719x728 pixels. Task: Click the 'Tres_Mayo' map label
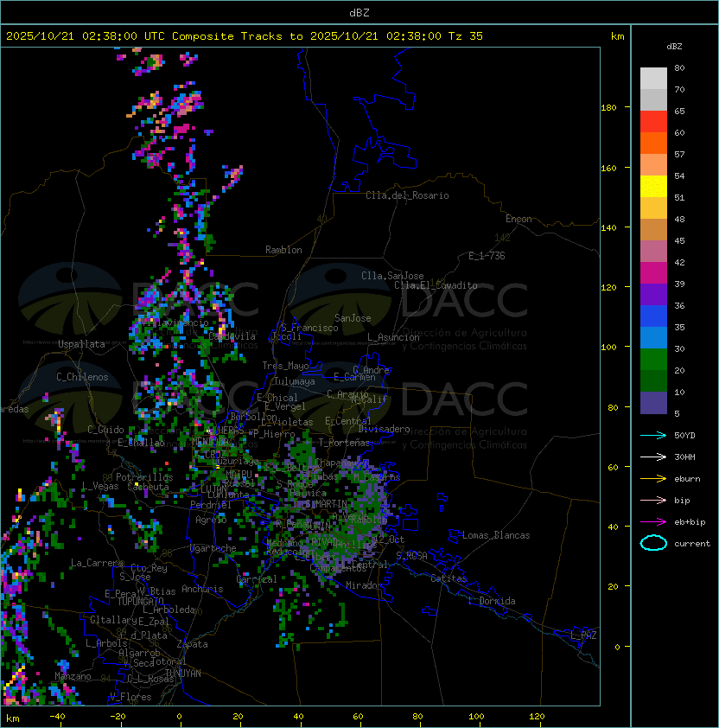285,366
